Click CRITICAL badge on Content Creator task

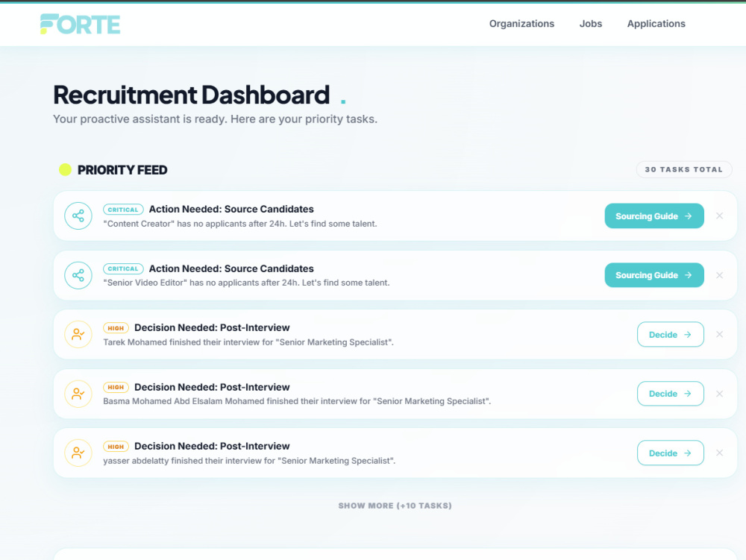click(123, 210)
